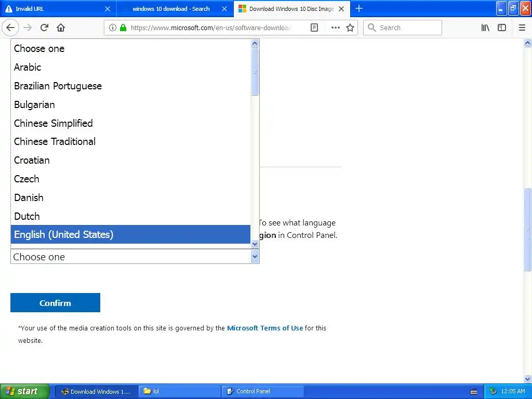
Task: Open the Windows start menu
Action: click(x=24, y=392)
